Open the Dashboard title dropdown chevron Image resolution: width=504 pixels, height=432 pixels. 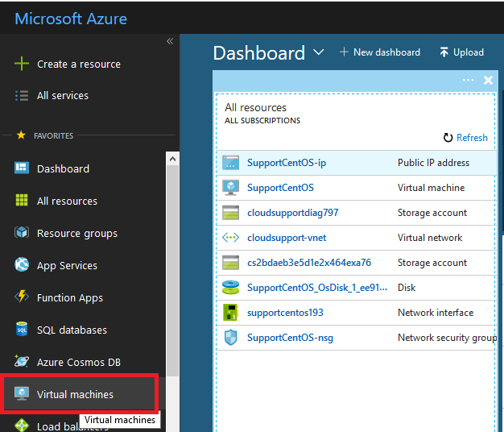click(x=319, y=52)
